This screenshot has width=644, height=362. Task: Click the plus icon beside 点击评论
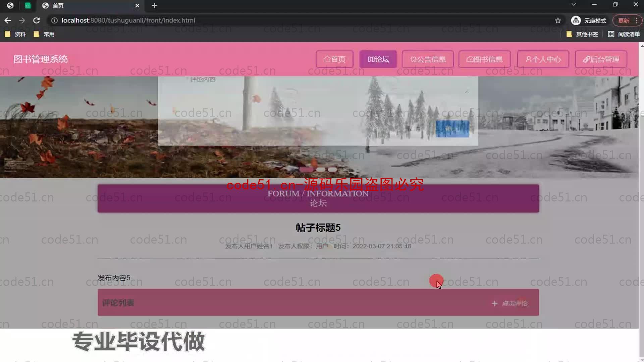(494, 303)
